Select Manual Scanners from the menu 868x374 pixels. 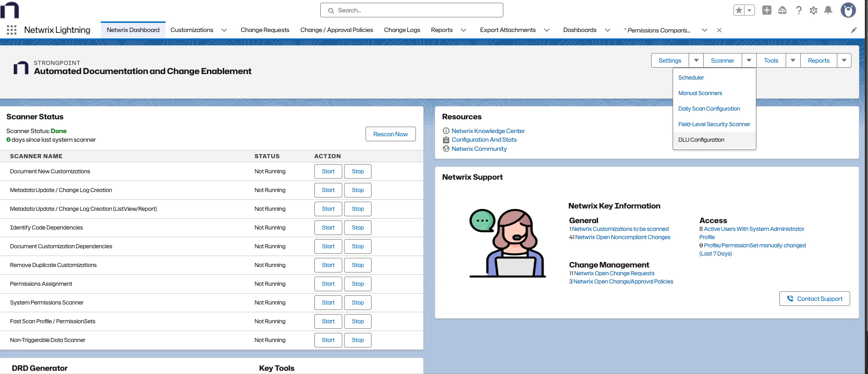pyautogui.click(x=714, y=93)
